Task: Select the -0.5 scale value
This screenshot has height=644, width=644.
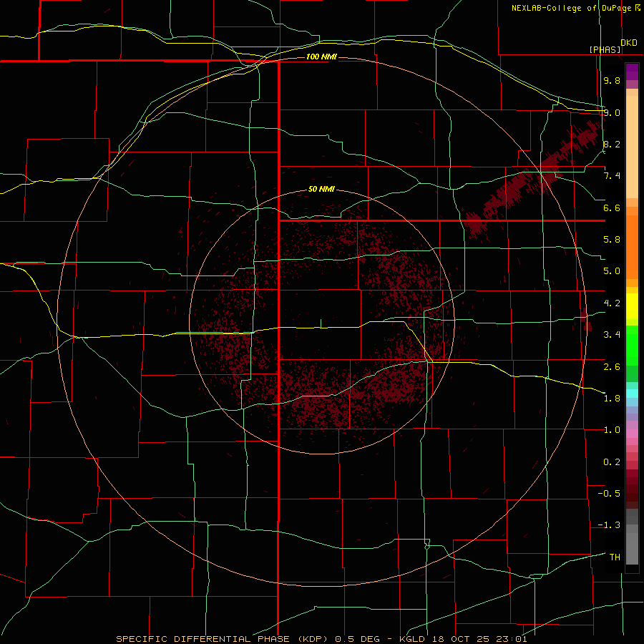Action: point(609,494)
